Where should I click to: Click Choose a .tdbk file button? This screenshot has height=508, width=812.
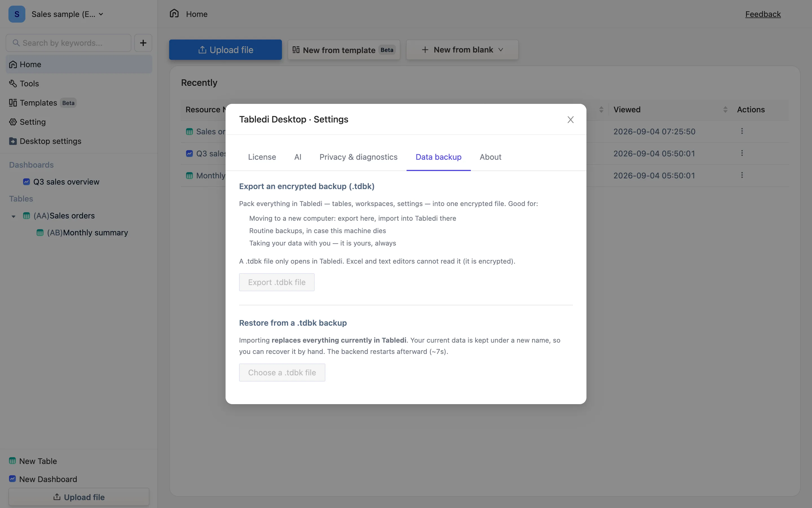pyautogui.click(x=282, y=372)
